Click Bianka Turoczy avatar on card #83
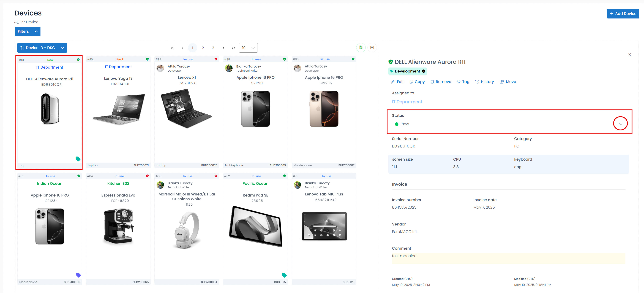 click(160, 185)
